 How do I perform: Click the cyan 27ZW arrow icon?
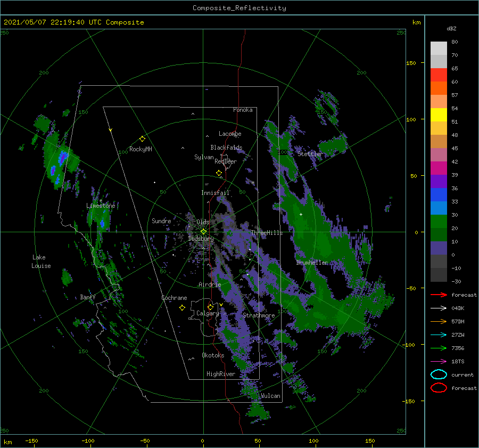(439, 335)
